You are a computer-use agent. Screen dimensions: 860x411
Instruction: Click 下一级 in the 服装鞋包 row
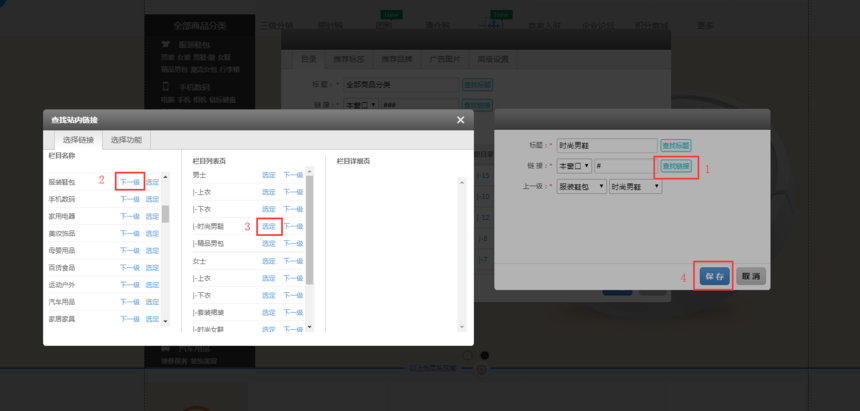click(x=130, y=182)
